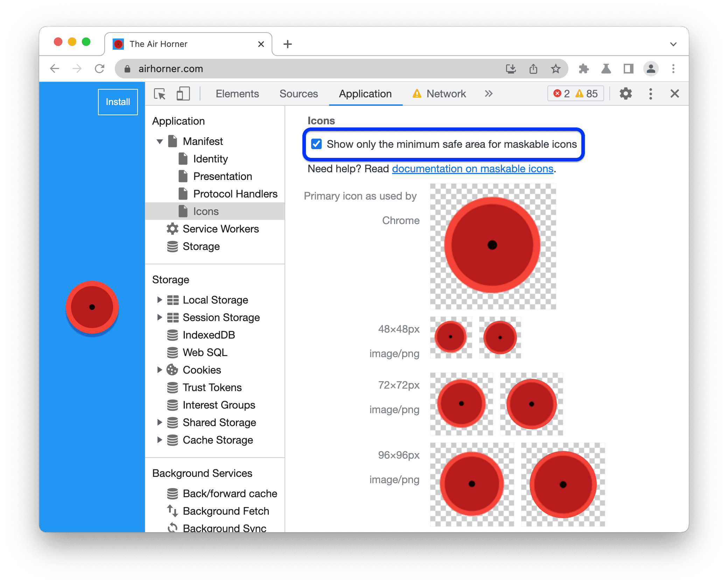This screenshot has height=584, width=728.
Task: Toggle Show only minimum safe area checkbox
Action: (x=316, y=144)
